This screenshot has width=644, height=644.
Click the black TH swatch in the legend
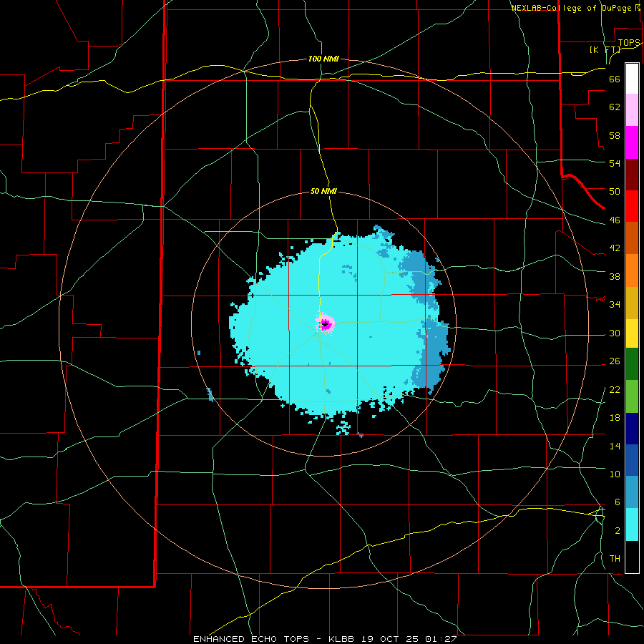click(632, 557)
